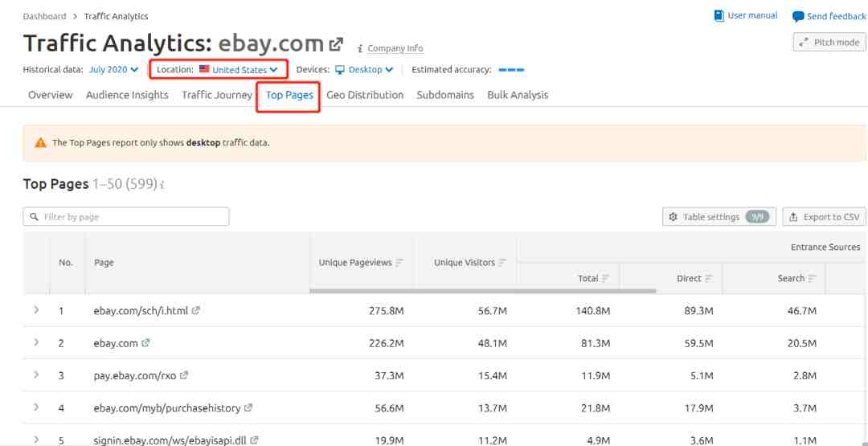Screen dimensions: 868x446
Task: Click the search magnifier icon in filter box
Action: pyautogui.click(x=35, y=217)
